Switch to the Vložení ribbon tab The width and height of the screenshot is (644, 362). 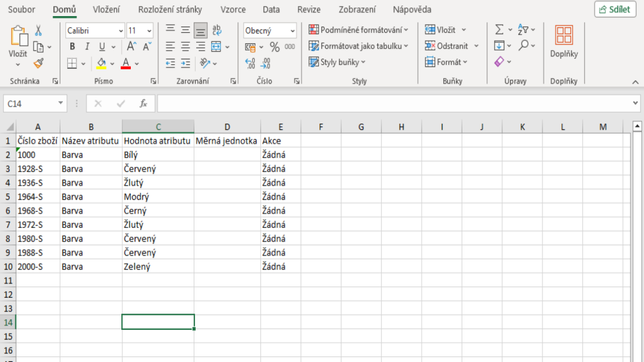coord(106,9)
